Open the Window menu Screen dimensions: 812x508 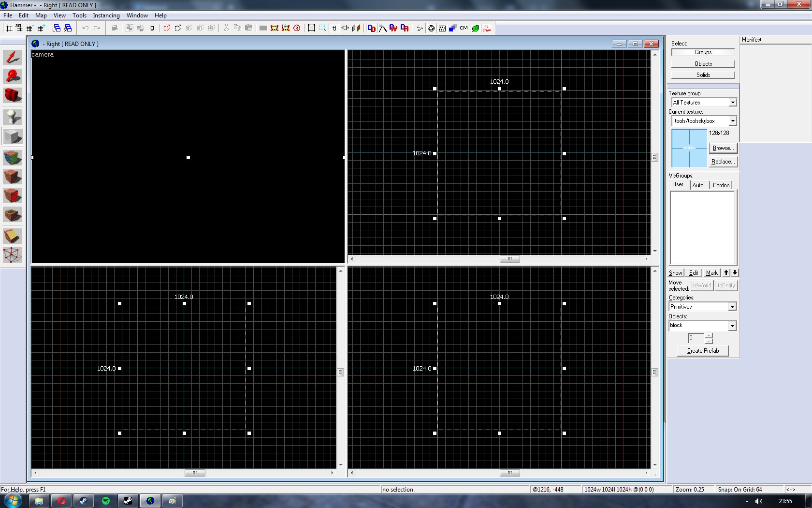[137, 15]
